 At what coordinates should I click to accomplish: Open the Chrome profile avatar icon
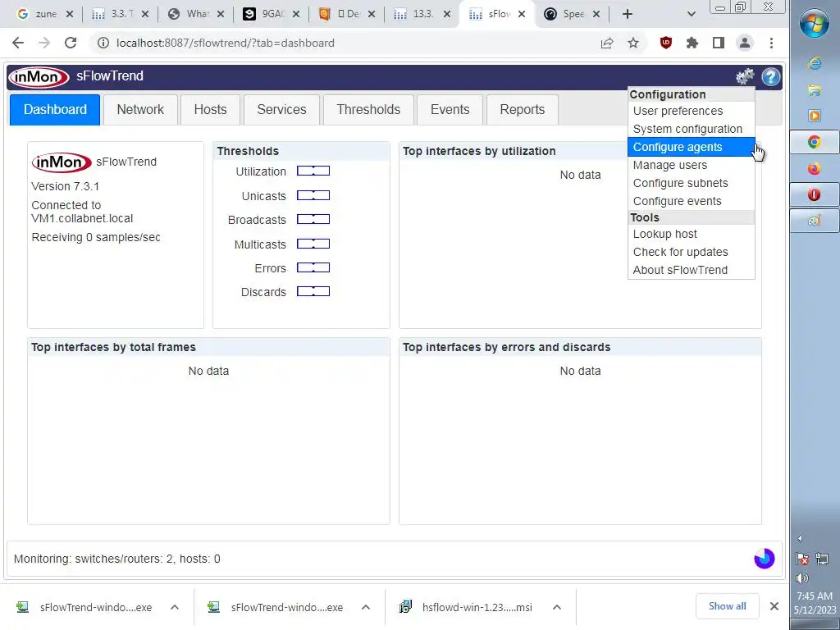pos(745,43)
